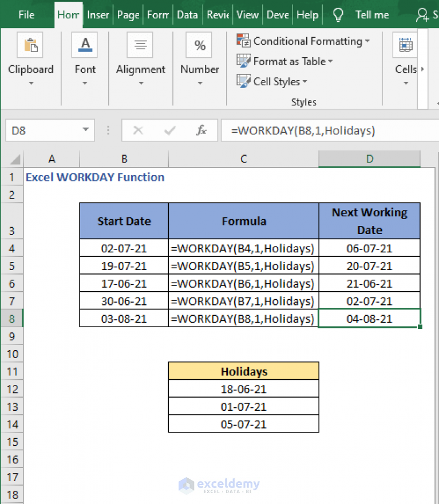
Task: Click the Format as Table icon
Action: tap(243, 61)
